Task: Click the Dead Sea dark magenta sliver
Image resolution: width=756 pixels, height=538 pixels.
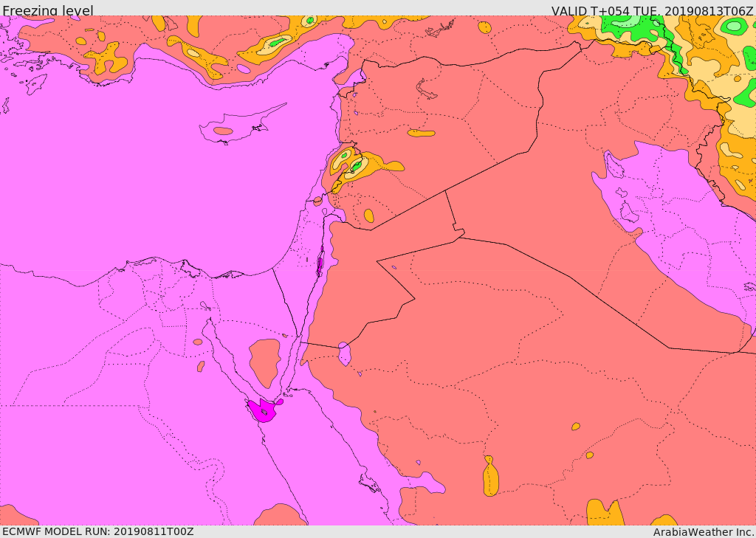Action: pos(320,262)
